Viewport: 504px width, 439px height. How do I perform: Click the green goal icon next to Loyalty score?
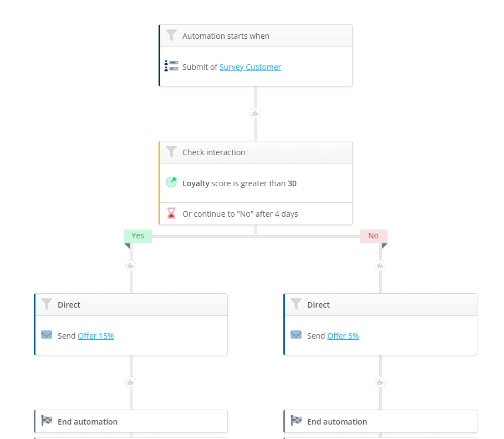click(x=171, y=182)
